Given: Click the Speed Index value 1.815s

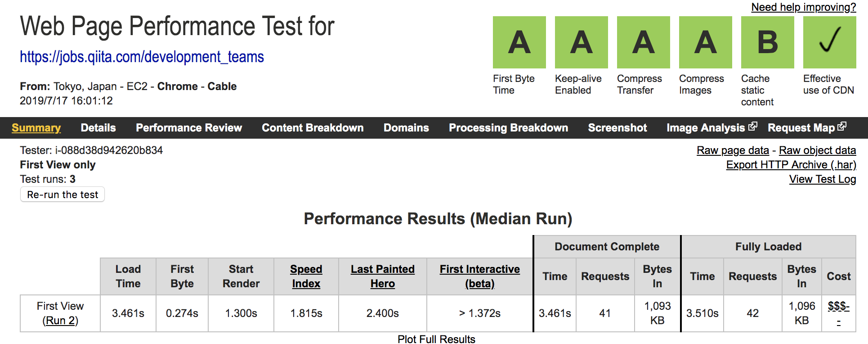Looking at the screenshot, I should 306,313.
